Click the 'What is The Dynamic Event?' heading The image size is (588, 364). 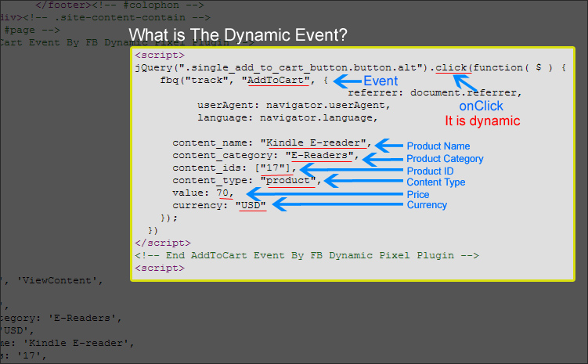click(238, 35)
